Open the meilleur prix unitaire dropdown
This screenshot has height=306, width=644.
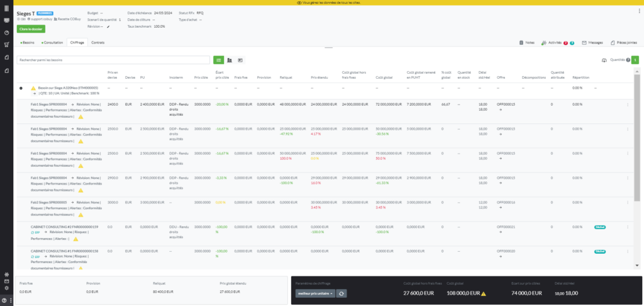pos(316,293)
